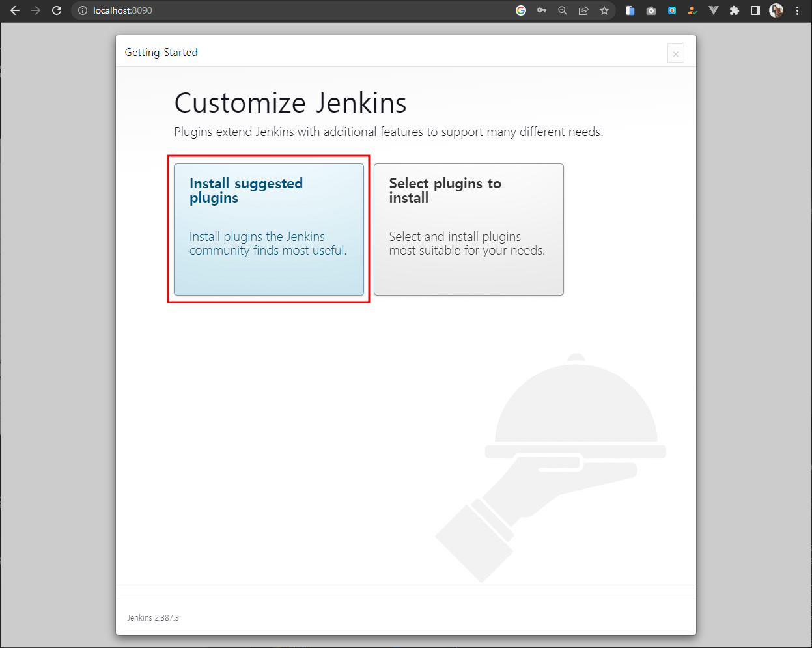Choose Install suggested plugins
The height and width of the screenshot is (648, 812).
(x=269, y=229)
